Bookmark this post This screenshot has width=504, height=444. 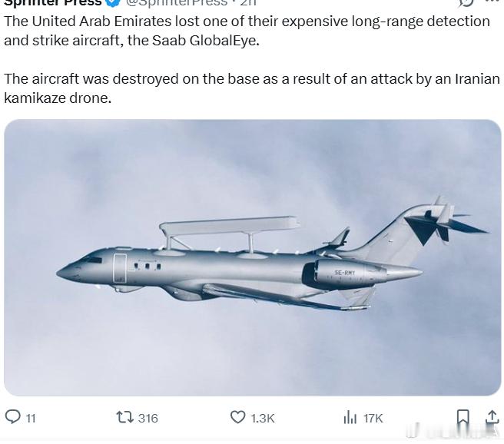point(463,417)
